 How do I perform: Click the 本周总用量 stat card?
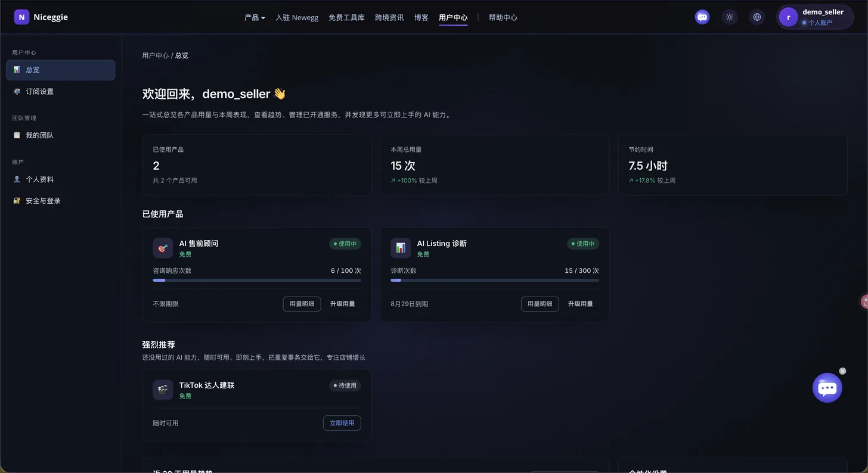click(x=495, y=165)
